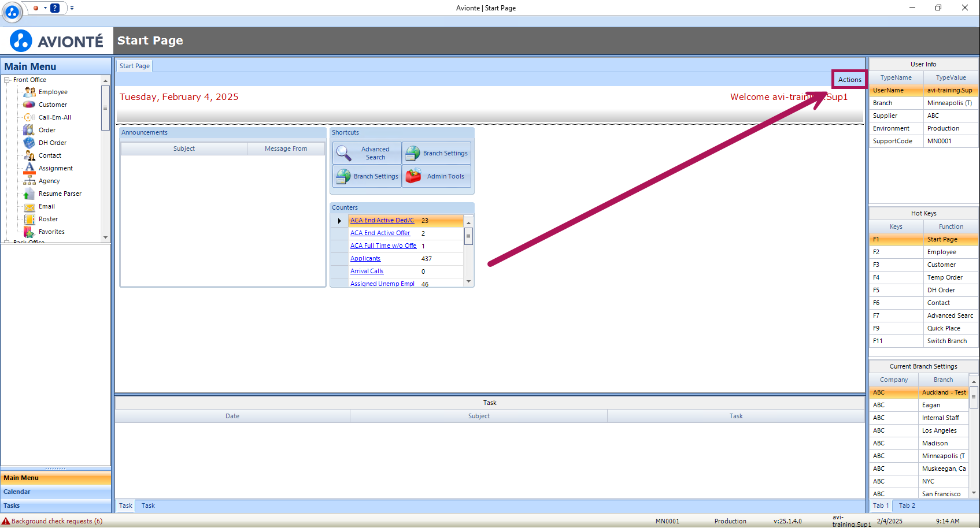The image size is (980, 528).
Task: Collapse the Front Office tree node
Action: 7,80
